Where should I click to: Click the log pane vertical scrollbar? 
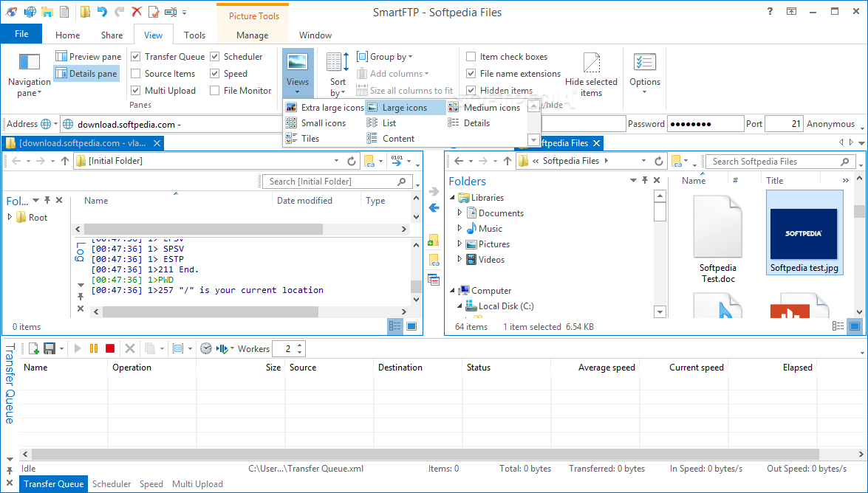click(x=417, y=286)
